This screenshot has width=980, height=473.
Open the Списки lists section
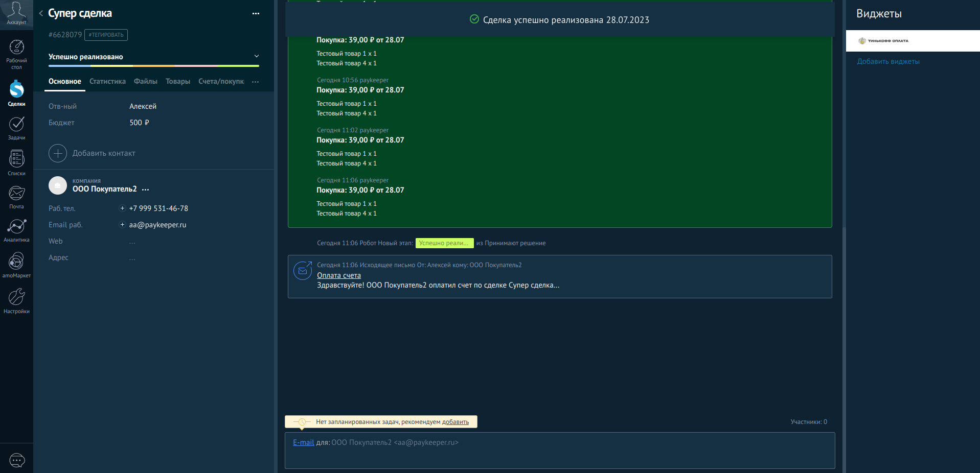(x=16, y=162)
